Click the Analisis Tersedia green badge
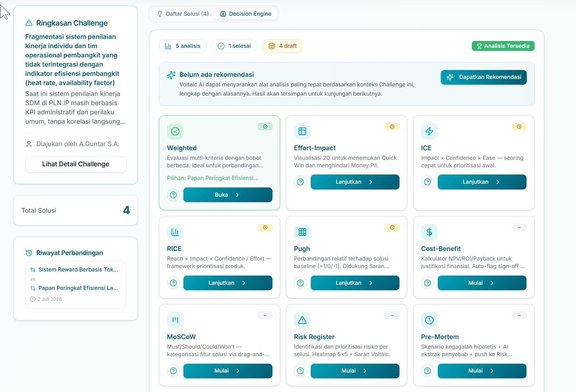Screen dimensions: 576x392 click(503, 46)
